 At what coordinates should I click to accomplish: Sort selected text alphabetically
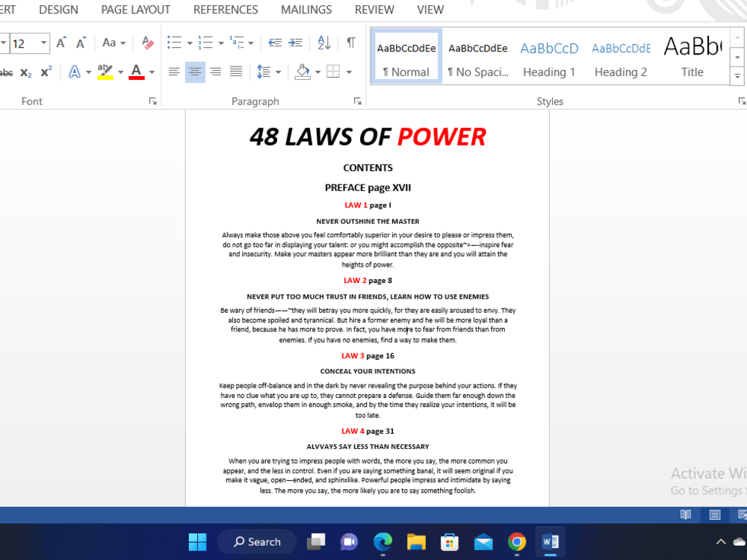coord(324,43)
